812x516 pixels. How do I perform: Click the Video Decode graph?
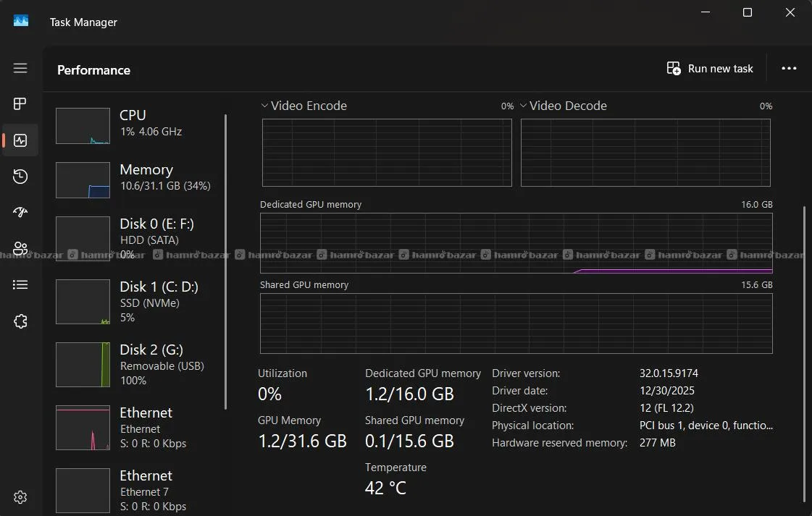[645, 153]
